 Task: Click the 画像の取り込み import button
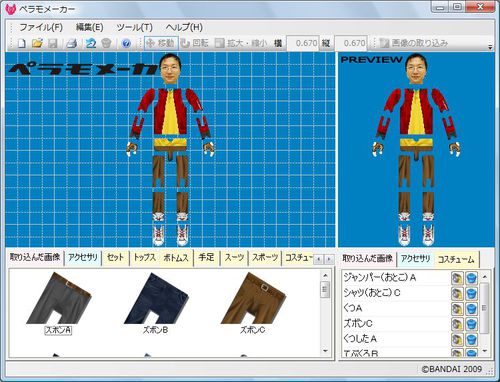tap(414, 43)
